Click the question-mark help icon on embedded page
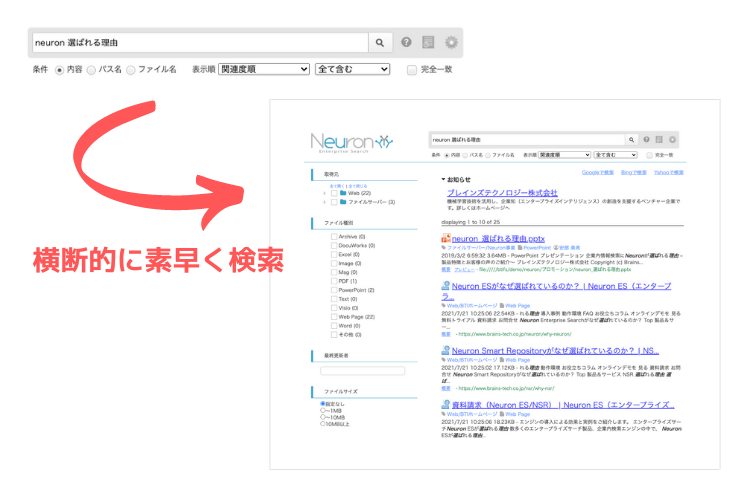 (x=646, y=139)
